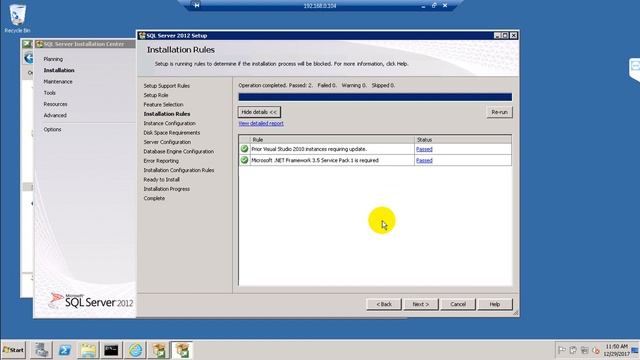Click the muted volume tray icon
This screenshot has width=640, height=360.
click(x=596, y=350)
